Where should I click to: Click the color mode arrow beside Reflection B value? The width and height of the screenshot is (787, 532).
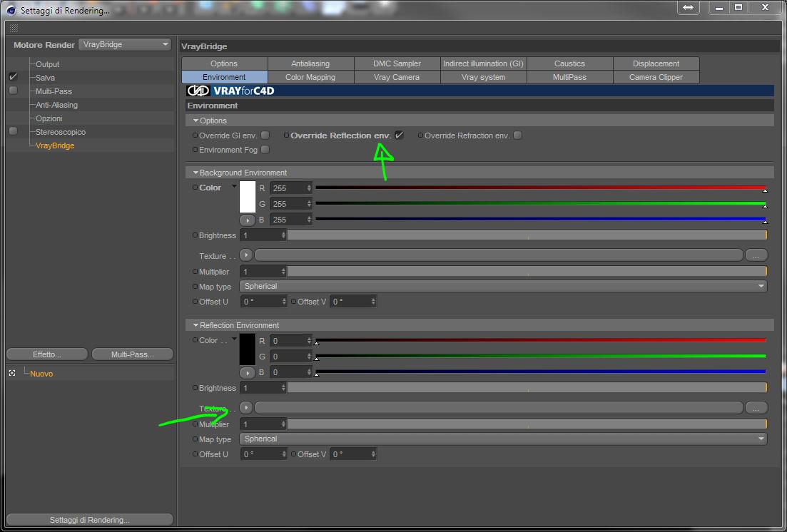pyautogui.click(x=248, y=372)
